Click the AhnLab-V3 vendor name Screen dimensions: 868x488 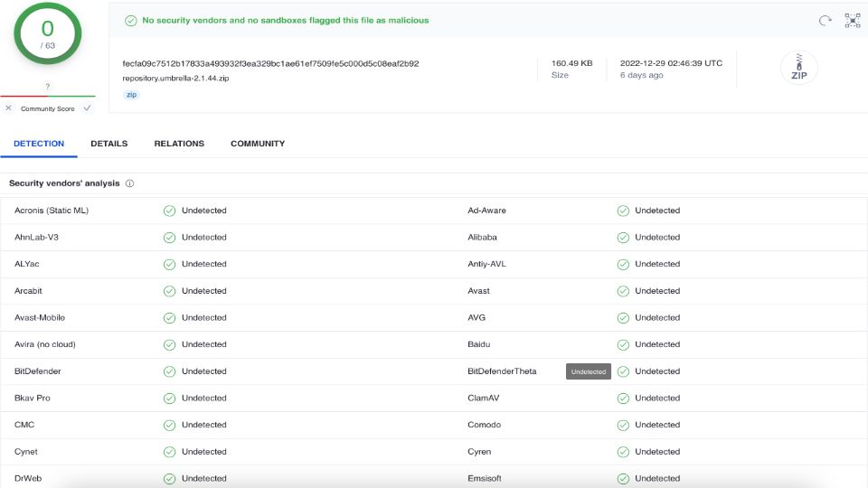coord(36,238)
